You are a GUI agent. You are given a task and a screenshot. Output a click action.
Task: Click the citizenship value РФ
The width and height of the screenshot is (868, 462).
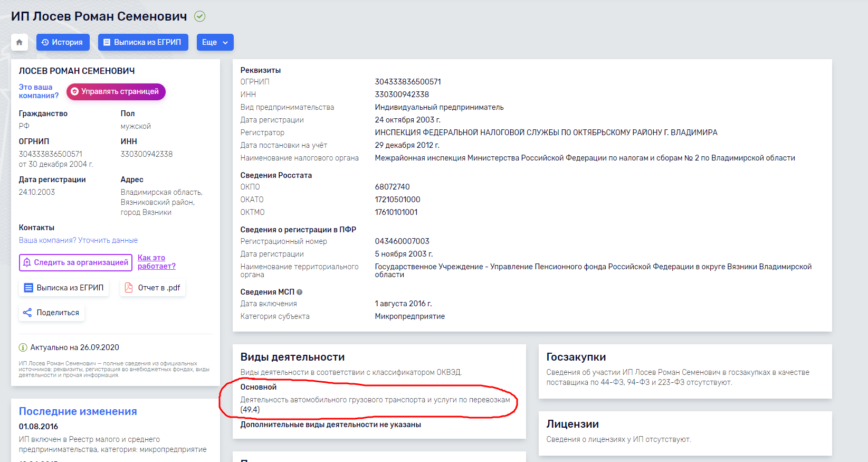pyautogui.click(x=24, y=126)
